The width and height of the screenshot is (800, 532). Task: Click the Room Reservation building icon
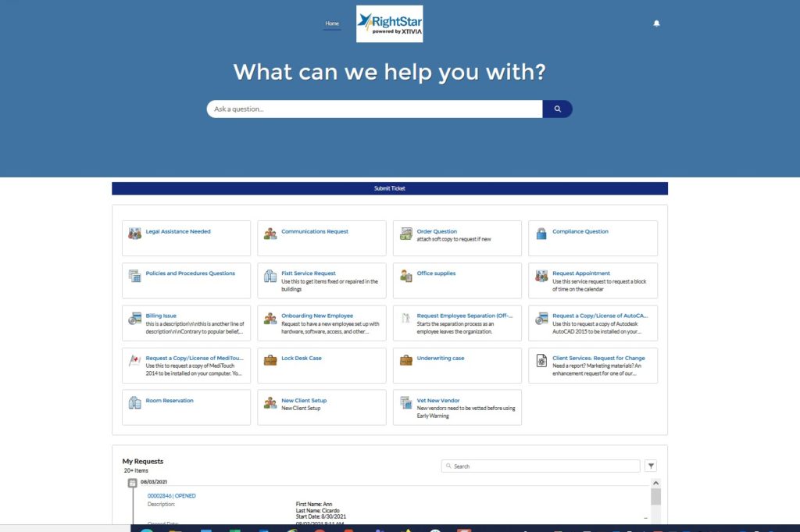point(134,402)
